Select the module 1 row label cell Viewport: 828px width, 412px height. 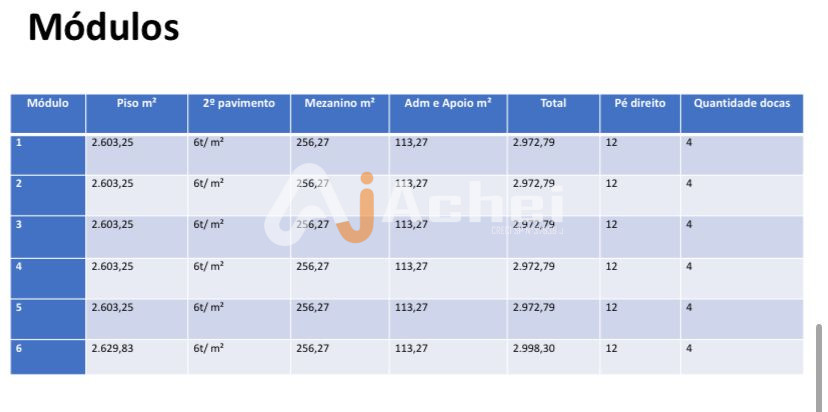coord(48,153)
